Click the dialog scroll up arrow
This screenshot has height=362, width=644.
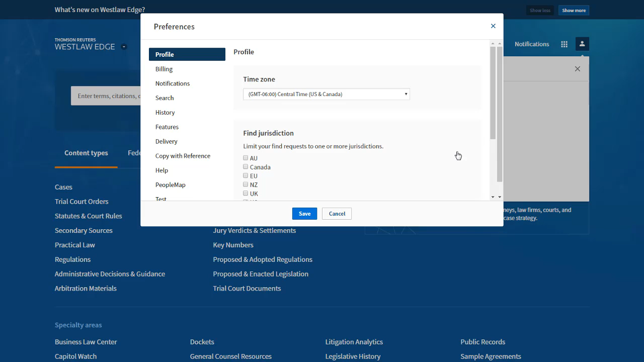[499, 44]
